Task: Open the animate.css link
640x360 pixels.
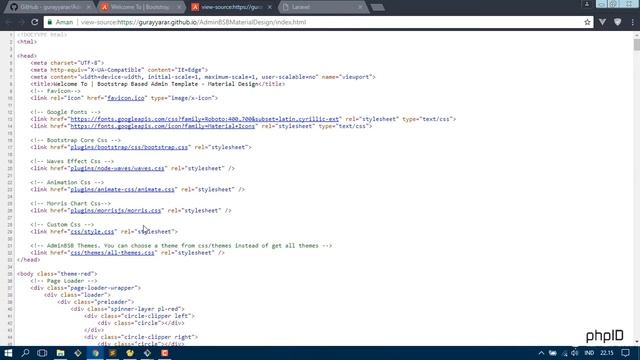Action: (x=122, y=189)
